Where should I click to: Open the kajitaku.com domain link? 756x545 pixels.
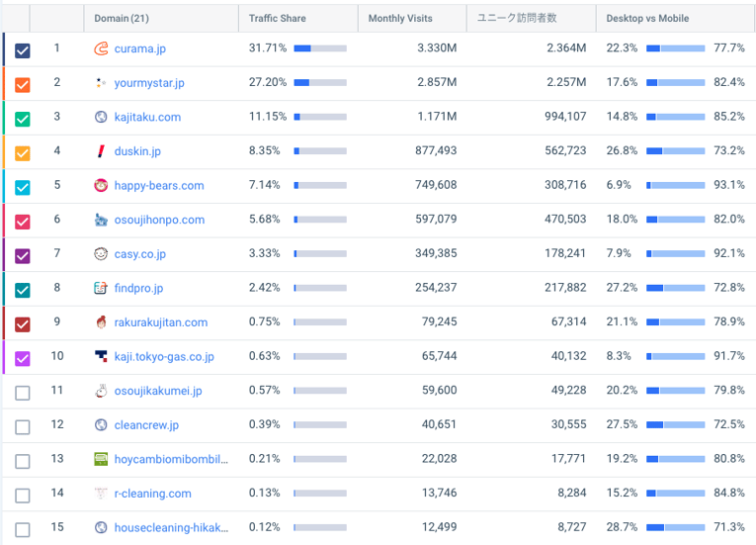[147, 117]
